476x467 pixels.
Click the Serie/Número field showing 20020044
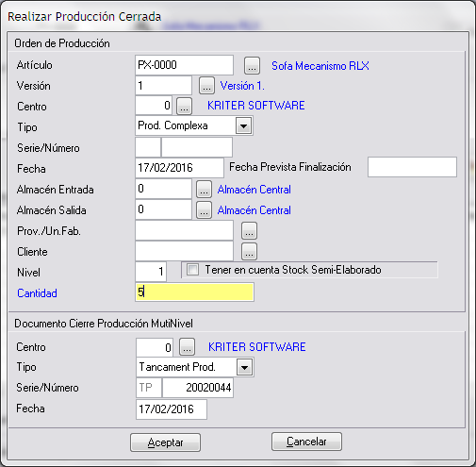click(198, 388)
